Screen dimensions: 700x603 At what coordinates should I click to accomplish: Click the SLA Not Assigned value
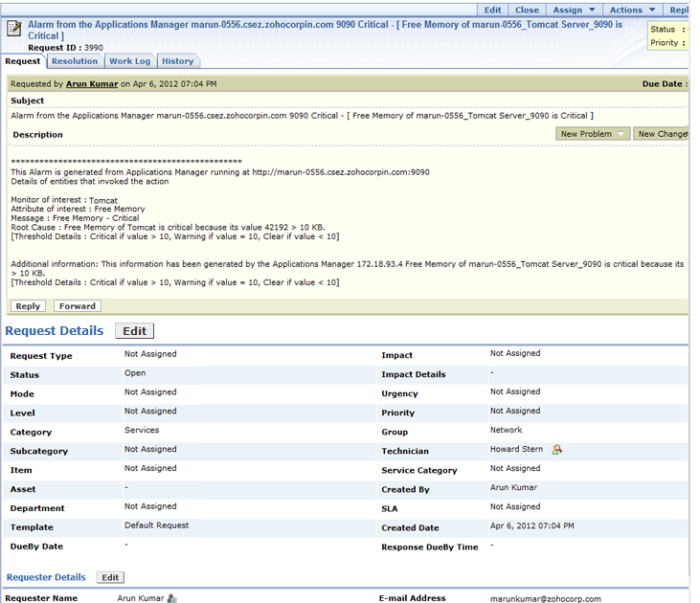point(515,506)
